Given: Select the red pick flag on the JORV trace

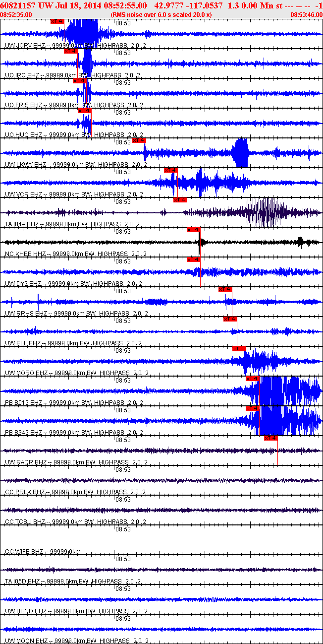Looking at the screenshot, I should tap(57, 21).
